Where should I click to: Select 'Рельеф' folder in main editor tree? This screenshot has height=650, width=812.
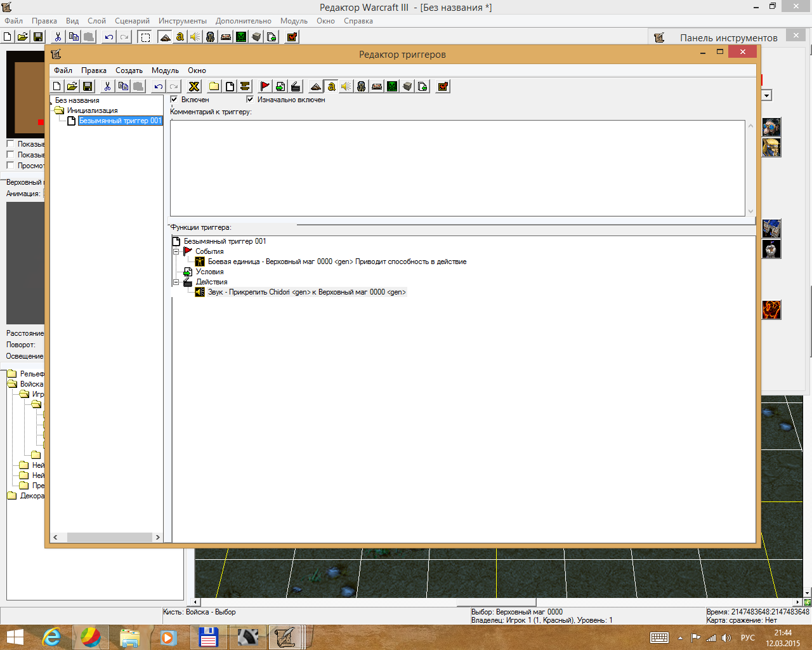(x=32, y=374)
